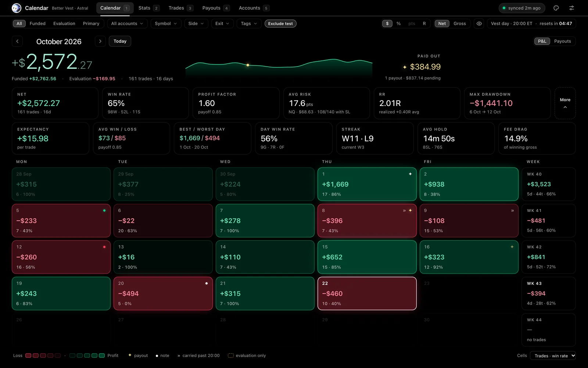The image size is (588, 368).
Task: Open the Side filter dropdown
Action: [196, 24]
